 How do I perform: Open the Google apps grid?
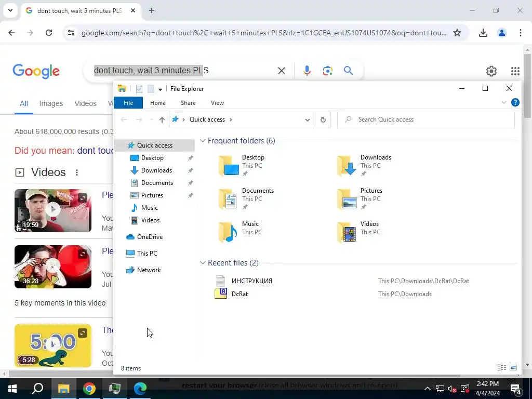[x=515, y=71]
